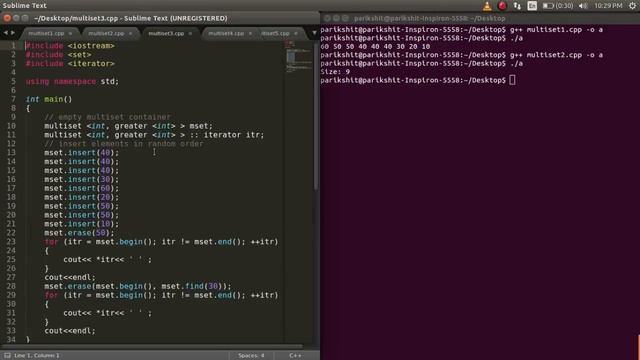The height and width of the screenshot is (360, 640).
Task: Go to next tab with right arrow
Action: [x=13, y=33]
